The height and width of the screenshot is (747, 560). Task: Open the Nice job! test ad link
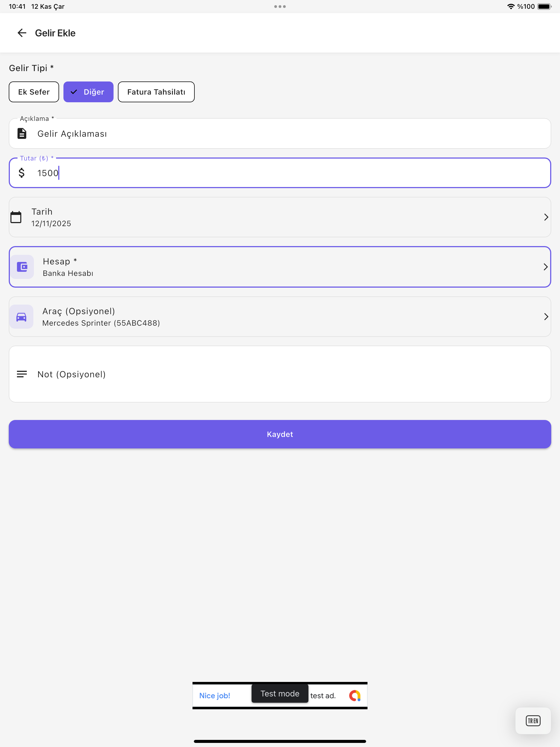214,696
